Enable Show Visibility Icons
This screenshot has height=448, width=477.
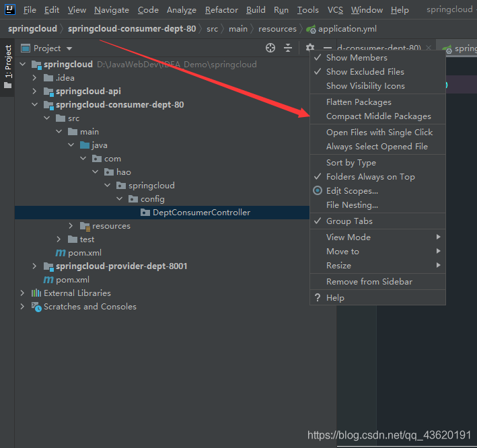pos(377,86)
